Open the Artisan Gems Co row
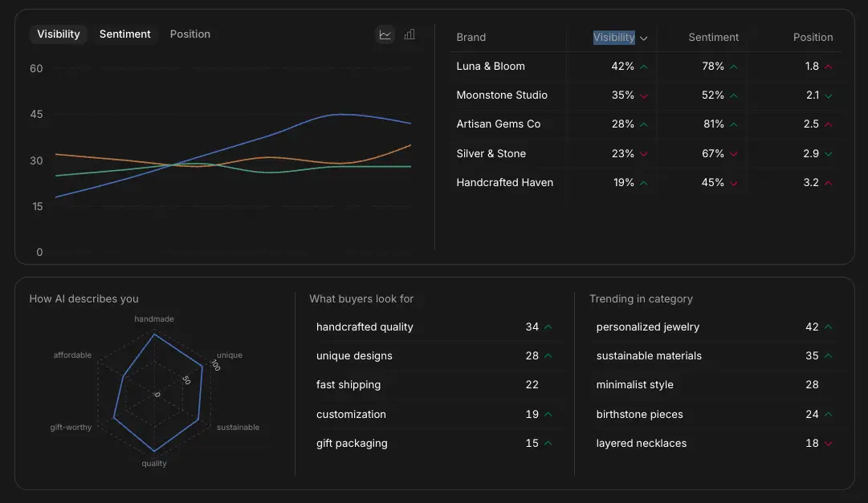 pyautogui.click(x=499, y=124)
